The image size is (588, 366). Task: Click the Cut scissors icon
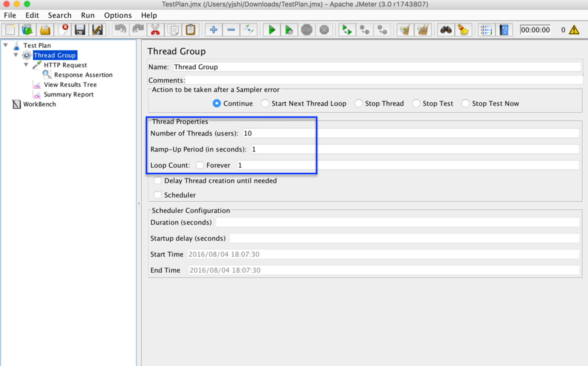click(x=155, y=30)
